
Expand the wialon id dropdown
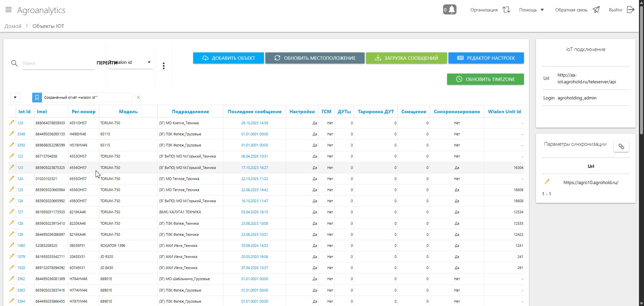click(149, 62)
